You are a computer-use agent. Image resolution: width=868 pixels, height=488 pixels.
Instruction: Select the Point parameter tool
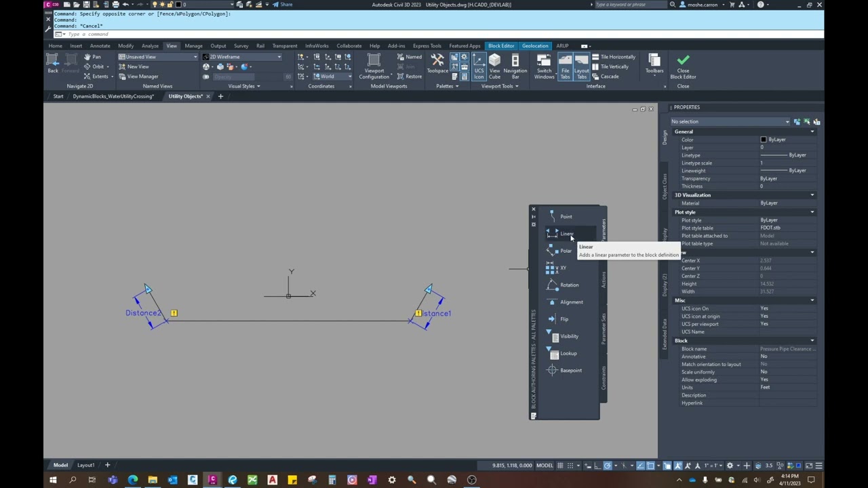tap(560, 216)
